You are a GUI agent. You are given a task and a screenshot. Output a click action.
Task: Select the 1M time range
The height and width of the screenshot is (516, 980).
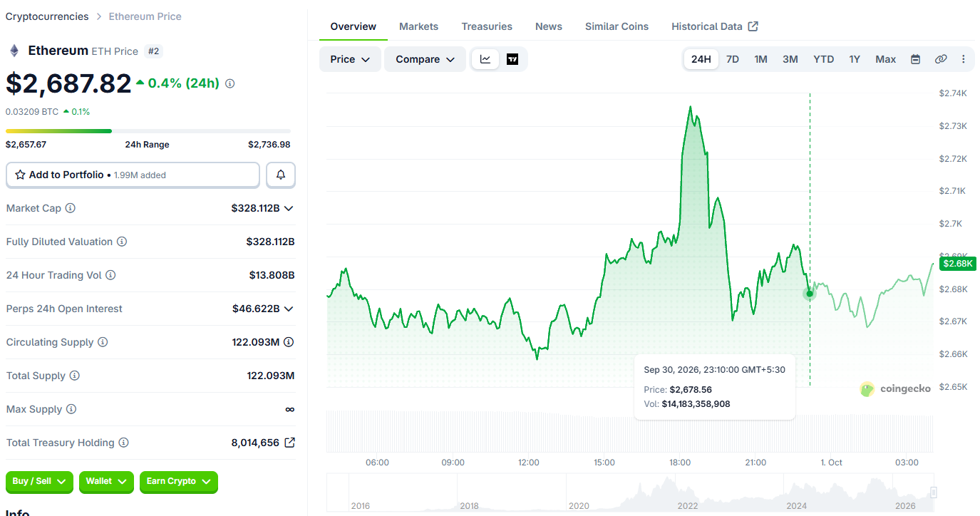(760, 59)
